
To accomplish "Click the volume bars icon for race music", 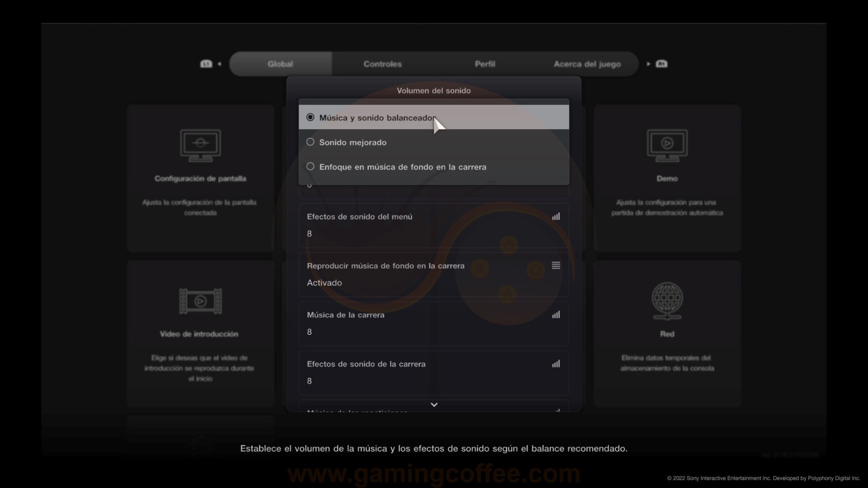I will tap(556, 315).
